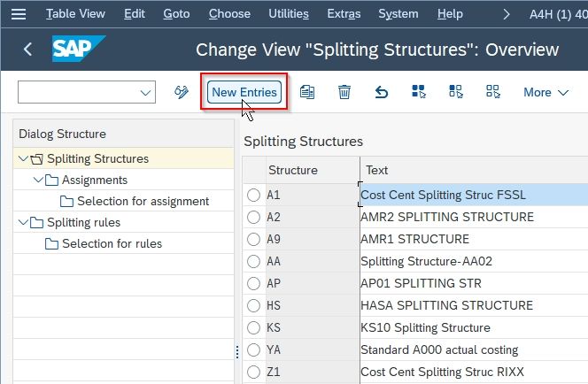Collapse the Assignments tree node

(38, 180)
